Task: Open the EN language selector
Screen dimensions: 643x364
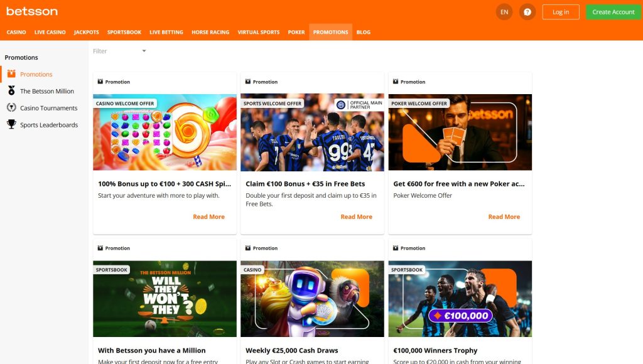Action: click(504, 12)
